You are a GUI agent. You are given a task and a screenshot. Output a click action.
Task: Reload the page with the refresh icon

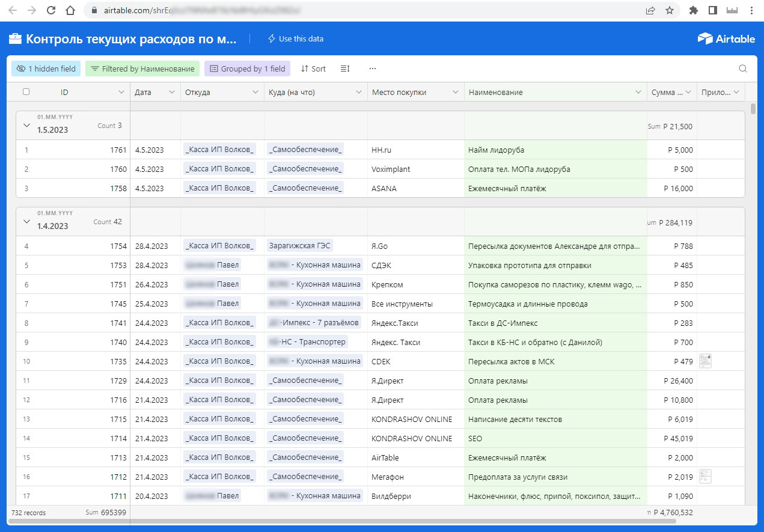tap(51, 10)
